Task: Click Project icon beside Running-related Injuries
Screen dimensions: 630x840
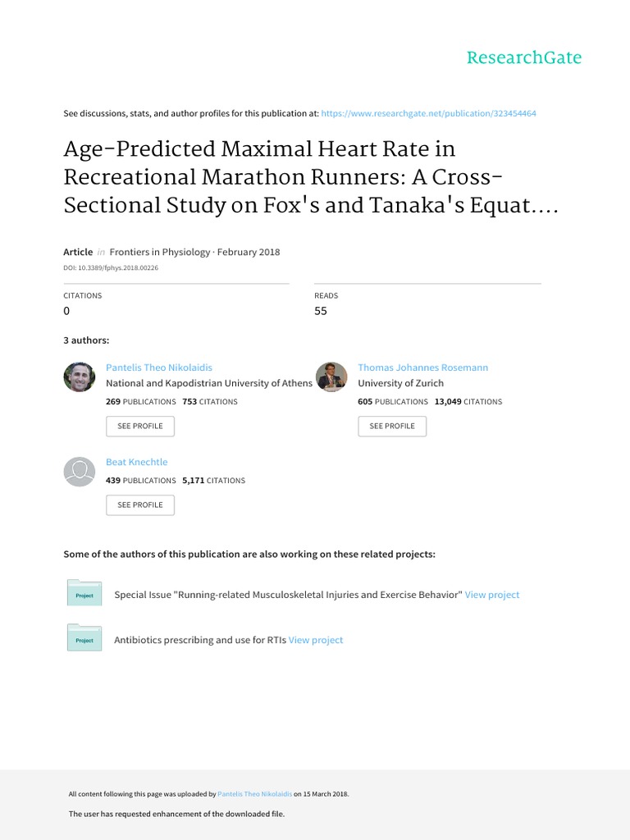Action: 84,594
